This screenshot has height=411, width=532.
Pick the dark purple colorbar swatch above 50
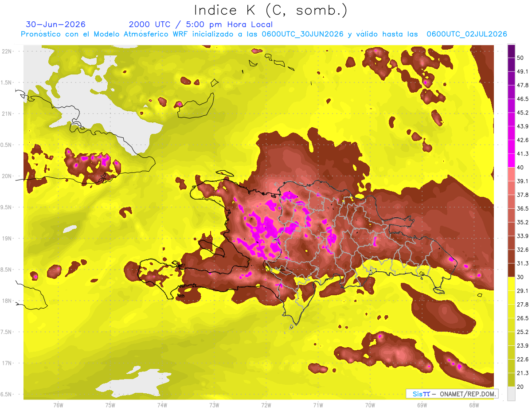coord(511,51)
